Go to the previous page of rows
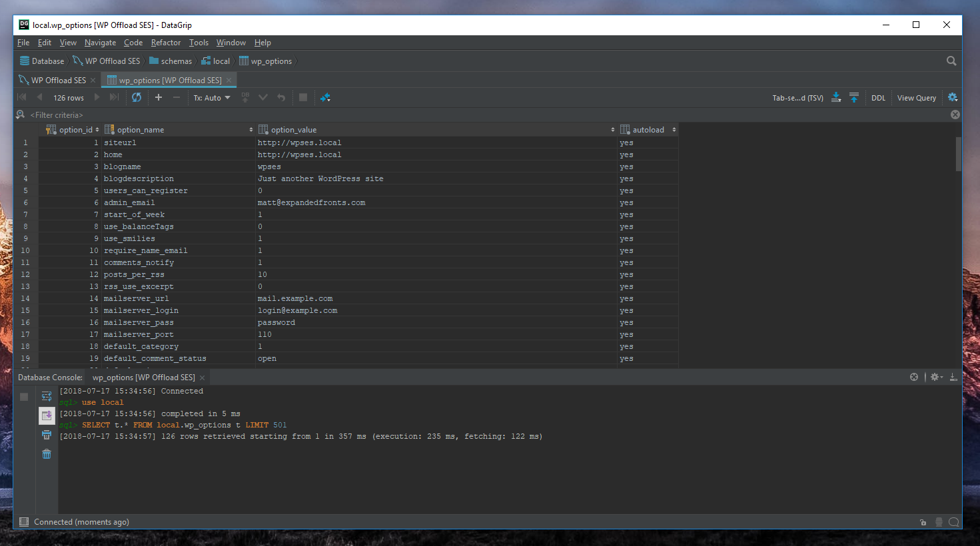Screen dimensions: 980x546 pyautogui.click(x=39, y=97)
